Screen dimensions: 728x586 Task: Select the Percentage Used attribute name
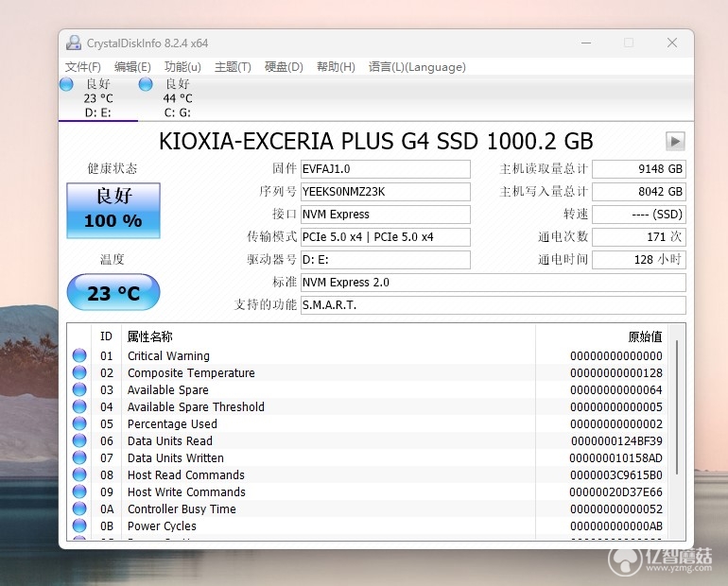[x=172, y=424]
